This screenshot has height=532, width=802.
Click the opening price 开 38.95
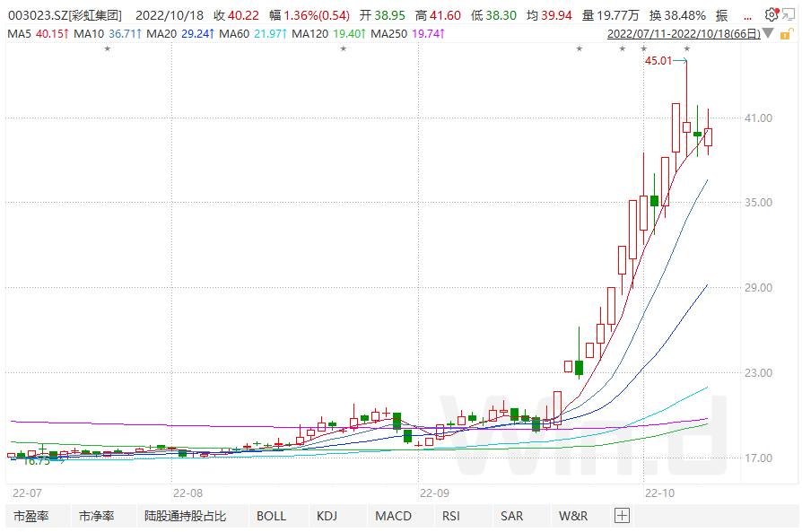click(382, 15)
